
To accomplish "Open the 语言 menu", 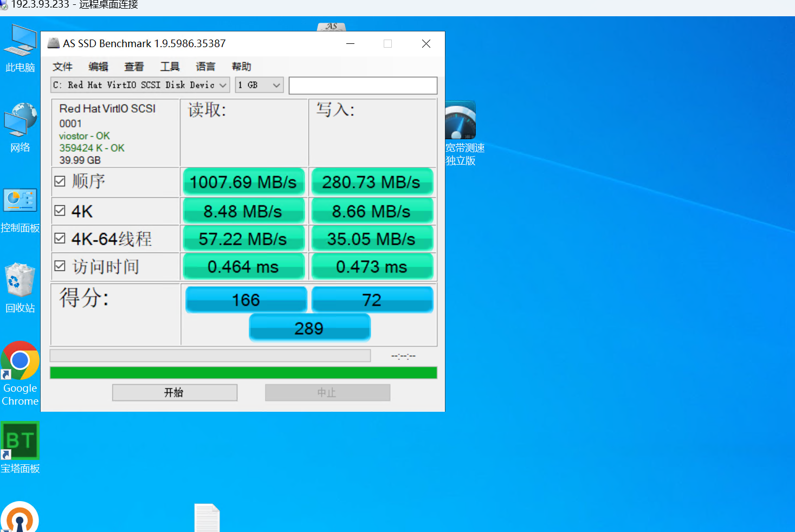I will pyautogui.click(x=205, y=67).
